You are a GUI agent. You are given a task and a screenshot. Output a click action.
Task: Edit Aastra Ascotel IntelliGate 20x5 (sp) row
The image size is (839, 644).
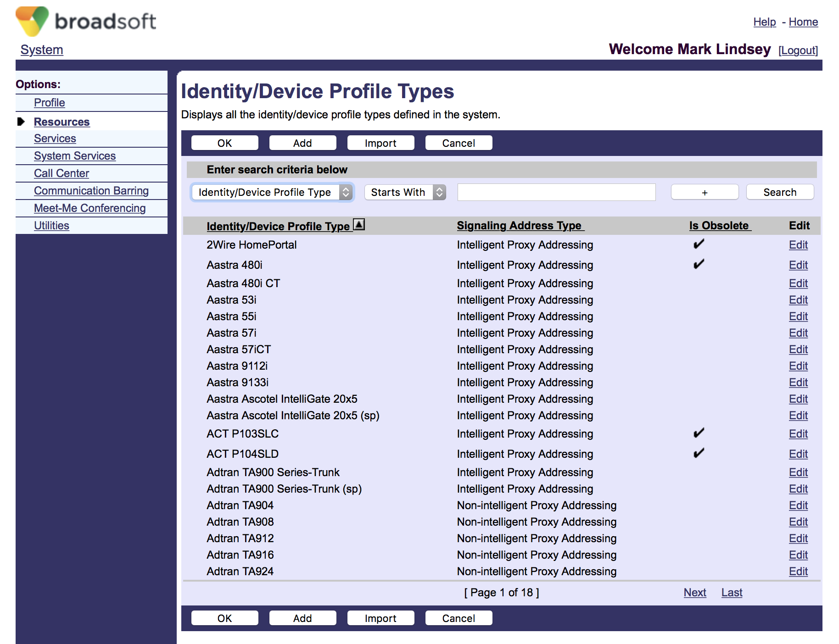pyautogui.click(x=798, y=416)
